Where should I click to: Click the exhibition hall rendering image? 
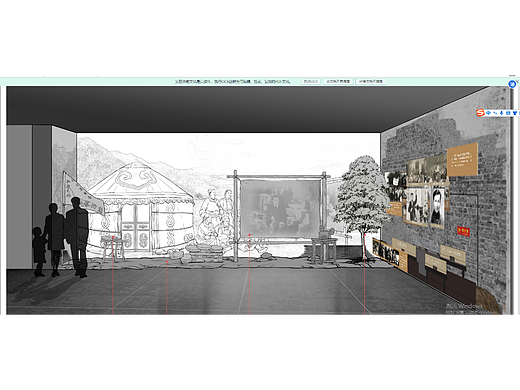click(260, 200)
